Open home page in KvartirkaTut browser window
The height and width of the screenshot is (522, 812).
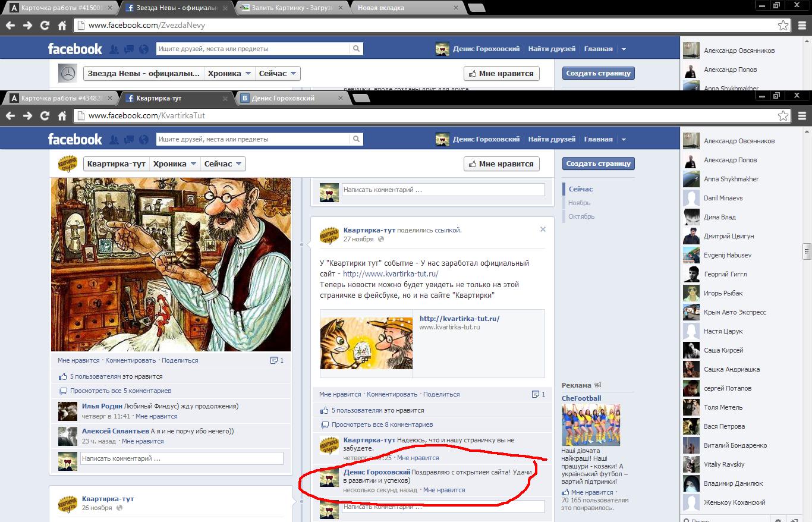(x=62, y=116)
